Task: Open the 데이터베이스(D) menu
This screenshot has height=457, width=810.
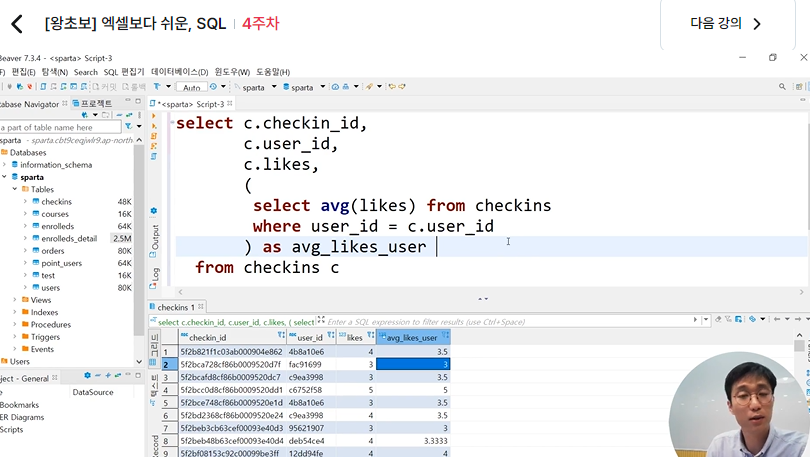Action: 179,72
